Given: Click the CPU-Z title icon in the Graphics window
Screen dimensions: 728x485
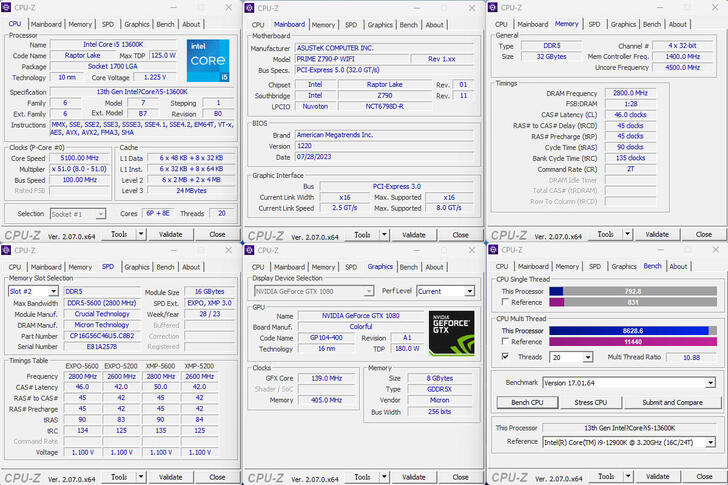Looking at the screenshot, I should pos(250,250).
